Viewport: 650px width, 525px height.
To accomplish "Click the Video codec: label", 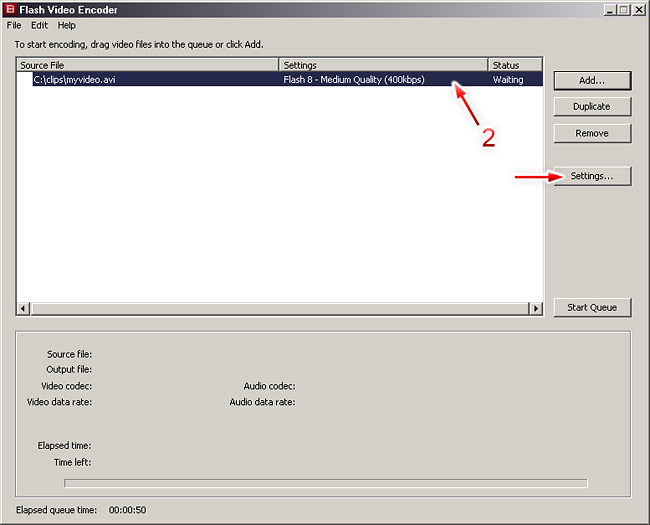I will point(66,386).
